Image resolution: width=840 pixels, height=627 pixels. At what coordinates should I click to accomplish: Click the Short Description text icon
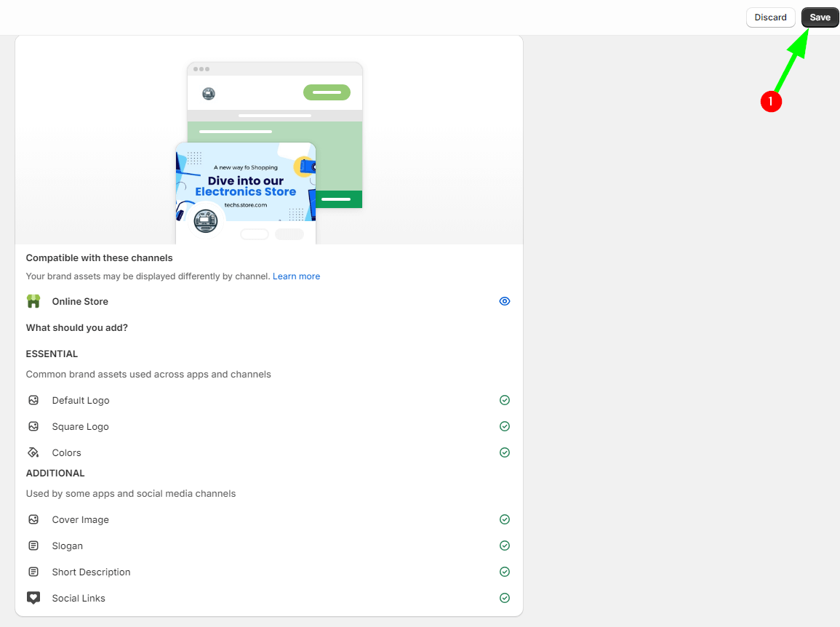point(33,572)
